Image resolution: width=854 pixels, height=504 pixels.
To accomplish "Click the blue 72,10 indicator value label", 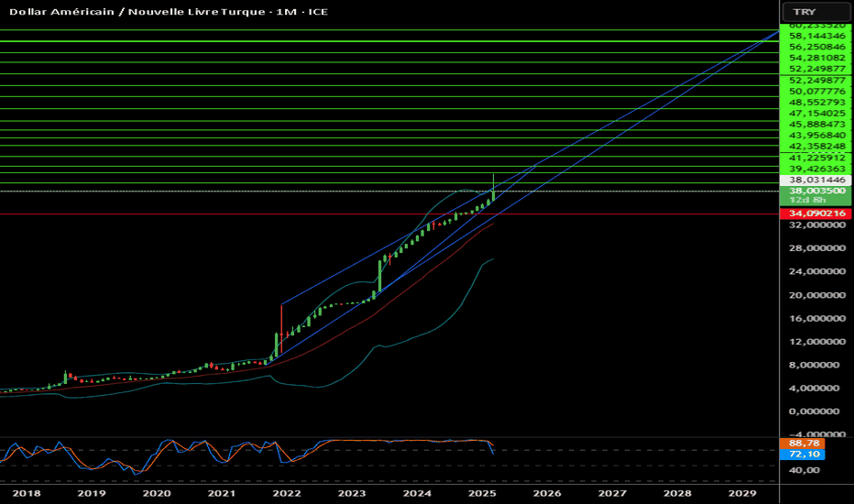I will click(803, 455).
